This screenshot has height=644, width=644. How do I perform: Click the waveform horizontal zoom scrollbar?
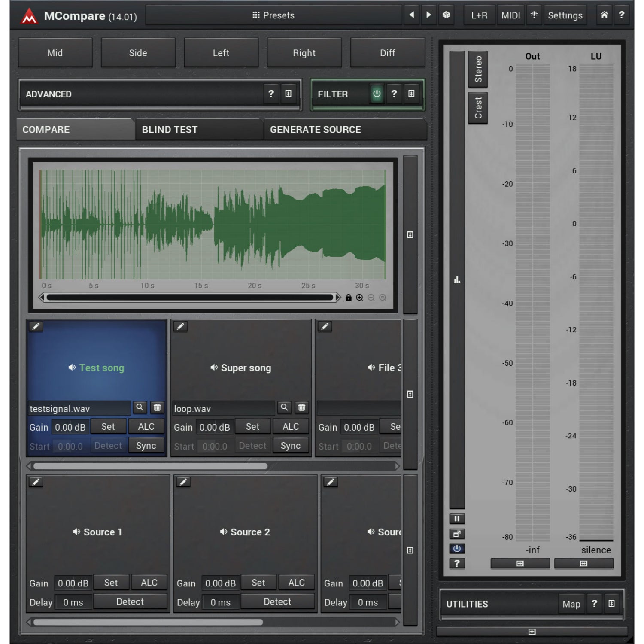coord(190,297)
